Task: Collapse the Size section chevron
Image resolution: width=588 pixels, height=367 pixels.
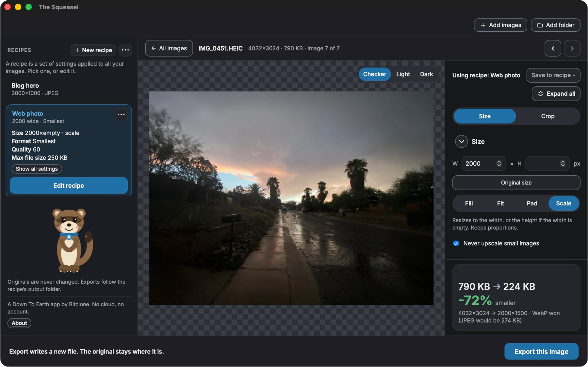Action: 461,141
